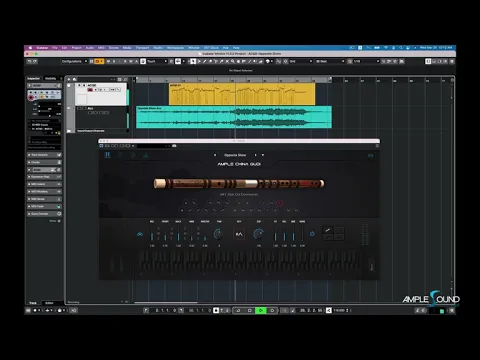The image size is (480, 360).
Task: Open the Transport menu
Action: pos(142,48)
